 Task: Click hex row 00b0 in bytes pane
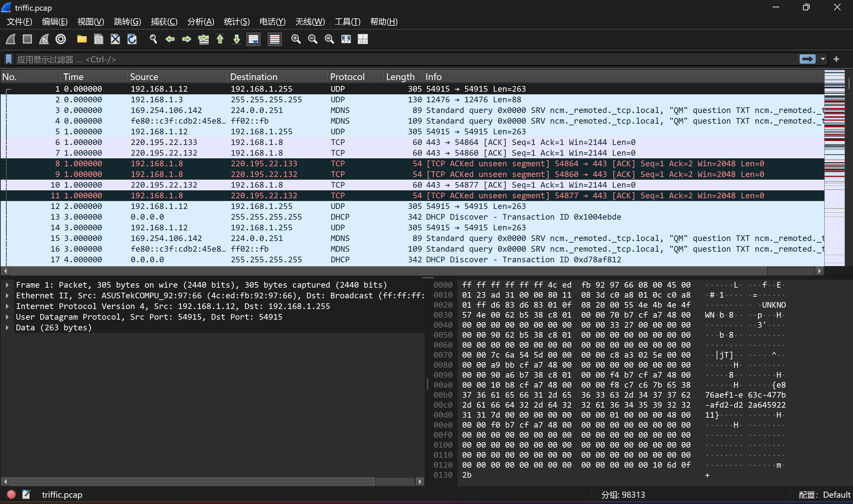(610, 395)
